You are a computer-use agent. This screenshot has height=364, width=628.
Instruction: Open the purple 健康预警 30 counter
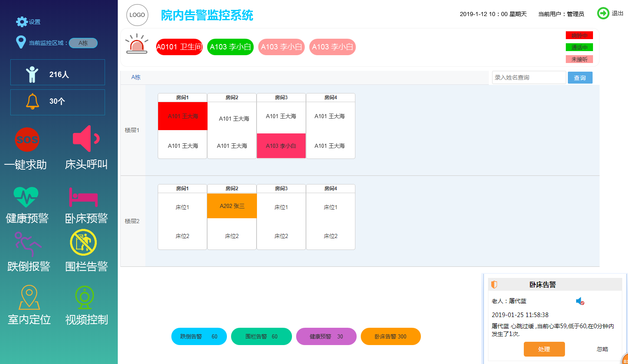click(x=326, y=336)
